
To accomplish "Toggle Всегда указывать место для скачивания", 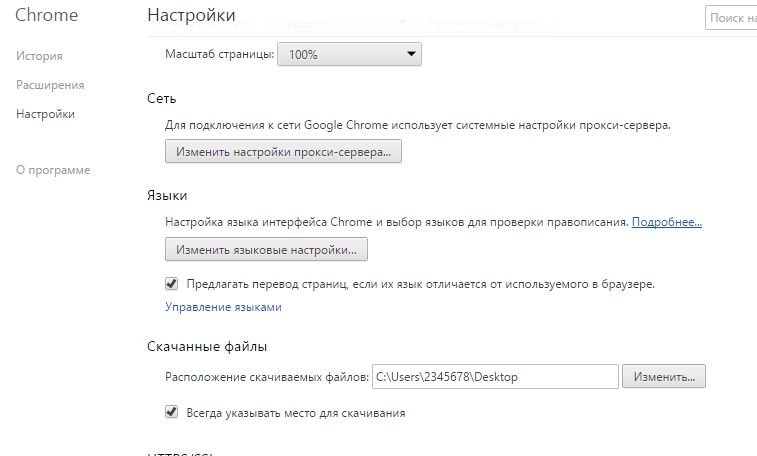I will pyautogui.click(x=172, y=412).
